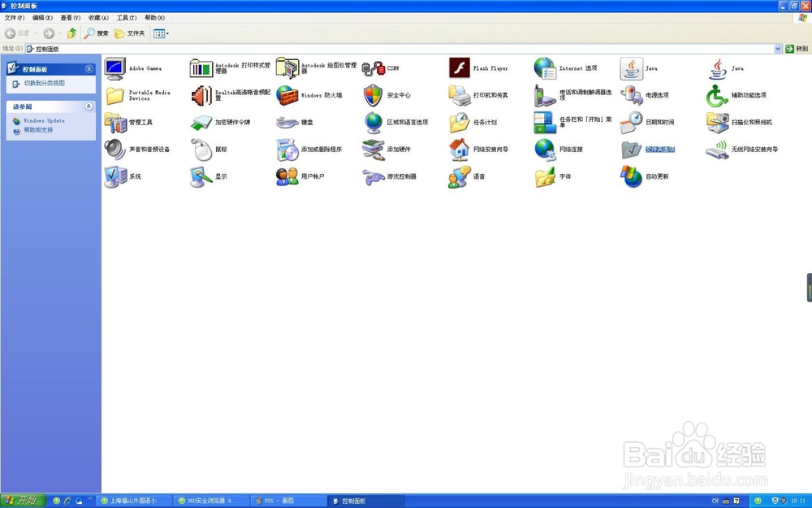Viewport: 812px width, 508px height.
Task: Open 日期和时间
Action: 647,123
